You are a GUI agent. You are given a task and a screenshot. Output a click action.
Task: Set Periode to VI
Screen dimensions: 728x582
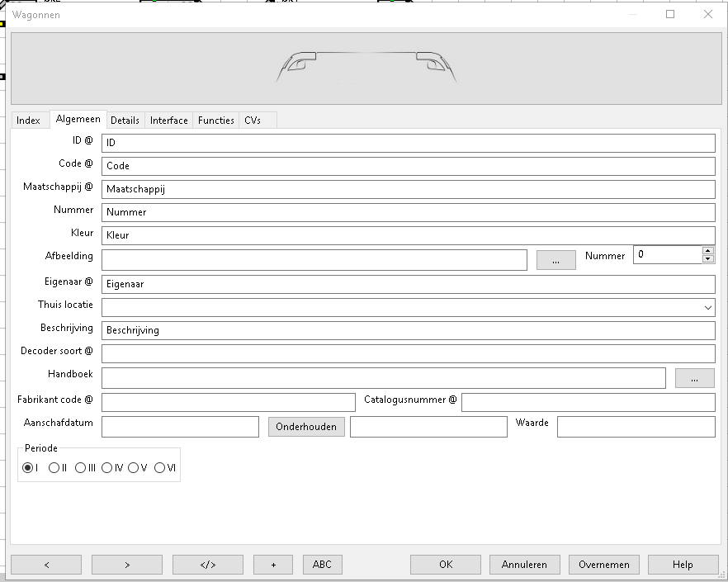[160, 468]
